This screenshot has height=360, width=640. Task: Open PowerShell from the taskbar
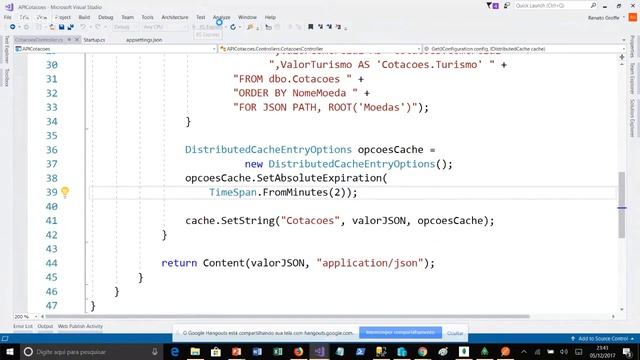360,351
